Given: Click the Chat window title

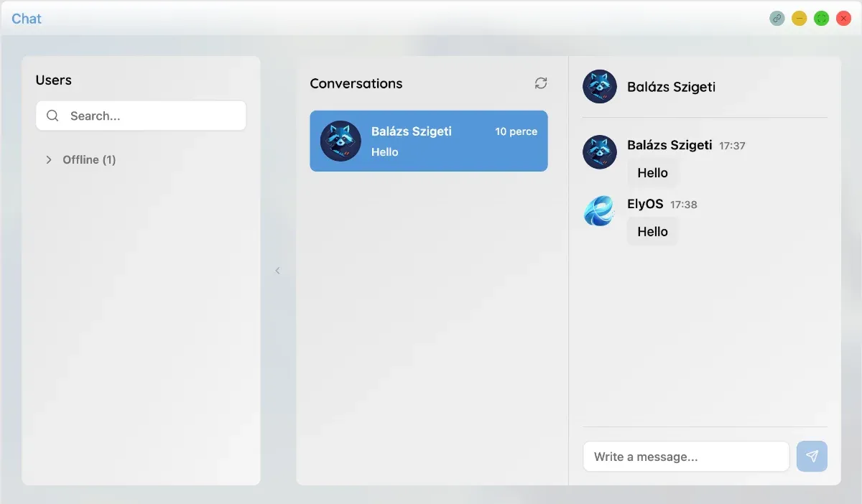Looking at the screenshot, I should point(26,18).
